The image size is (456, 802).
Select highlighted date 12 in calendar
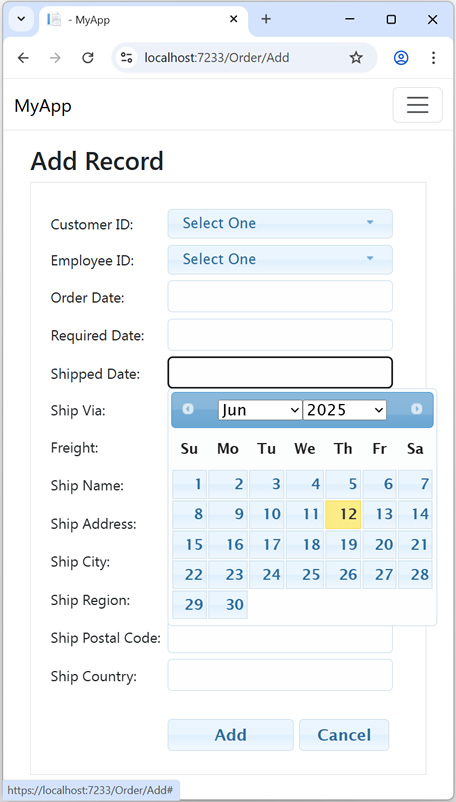click(343, 514)
